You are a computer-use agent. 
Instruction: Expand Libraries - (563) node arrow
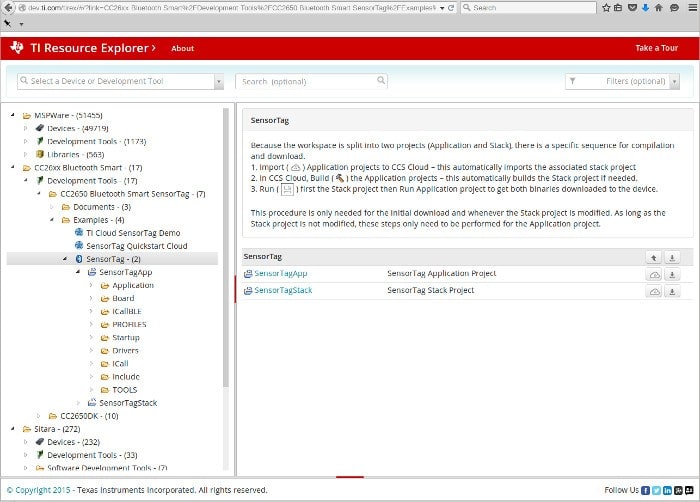coord(25,154)
